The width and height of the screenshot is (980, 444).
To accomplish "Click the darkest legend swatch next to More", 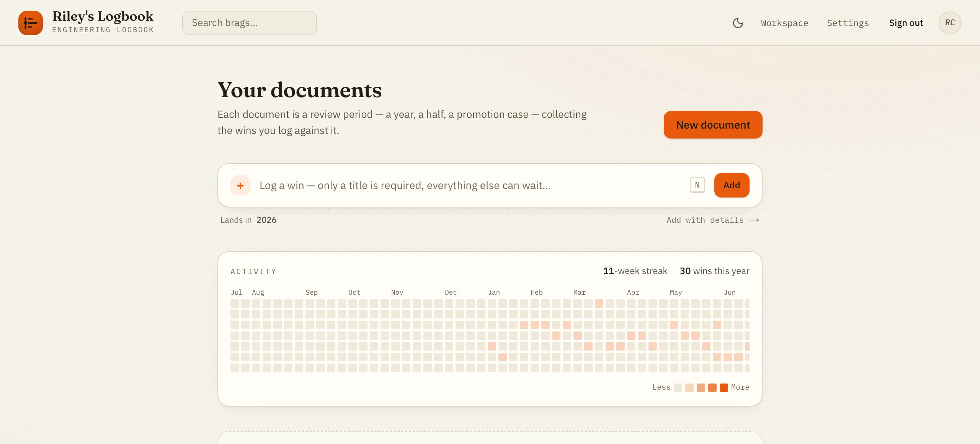I will point(724,388).
